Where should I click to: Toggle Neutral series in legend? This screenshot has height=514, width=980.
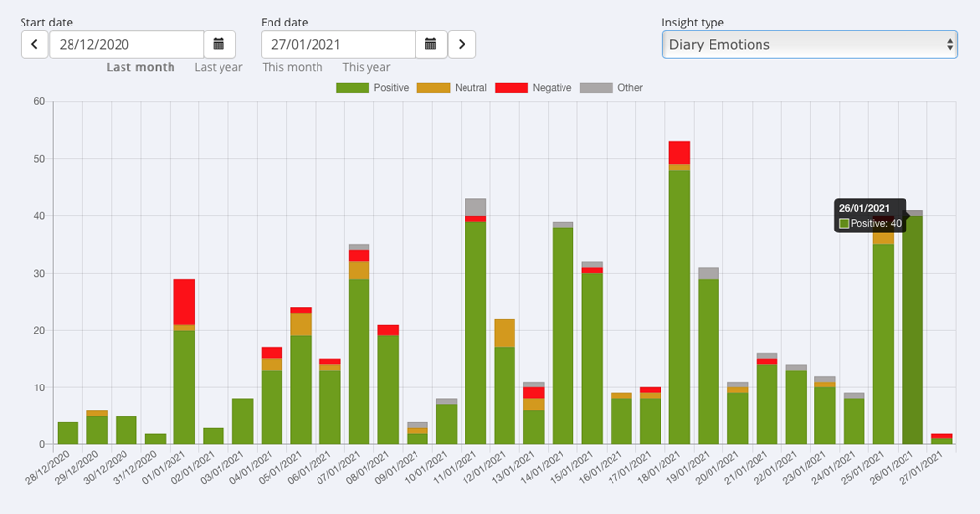[452, 88]
